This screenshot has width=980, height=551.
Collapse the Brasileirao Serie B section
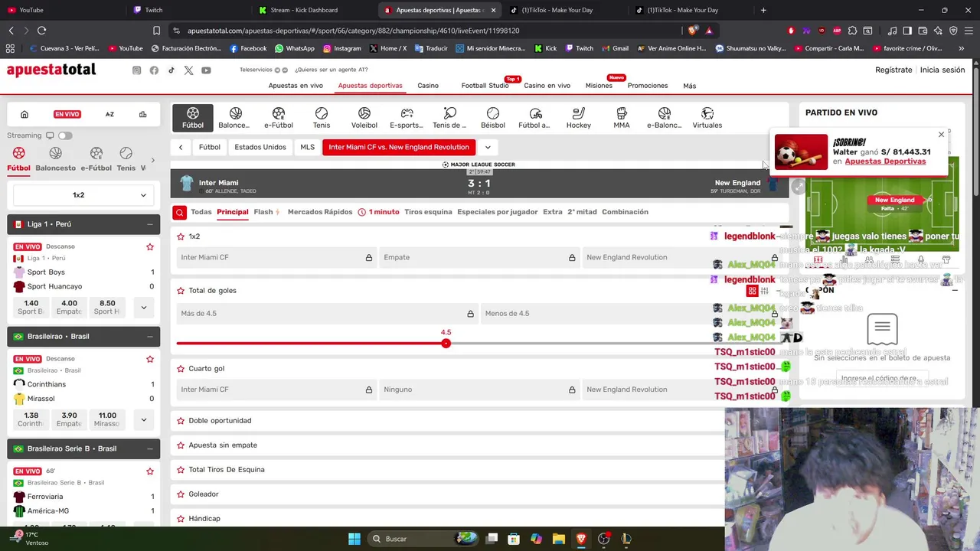tap(150, 448)
